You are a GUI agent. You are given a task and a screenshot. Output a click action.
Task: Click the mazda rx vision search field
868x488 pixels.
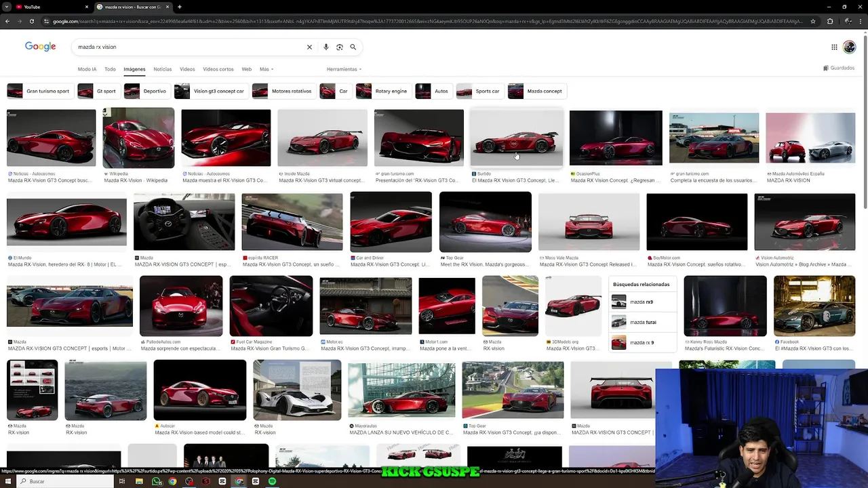tap(190, 47)
